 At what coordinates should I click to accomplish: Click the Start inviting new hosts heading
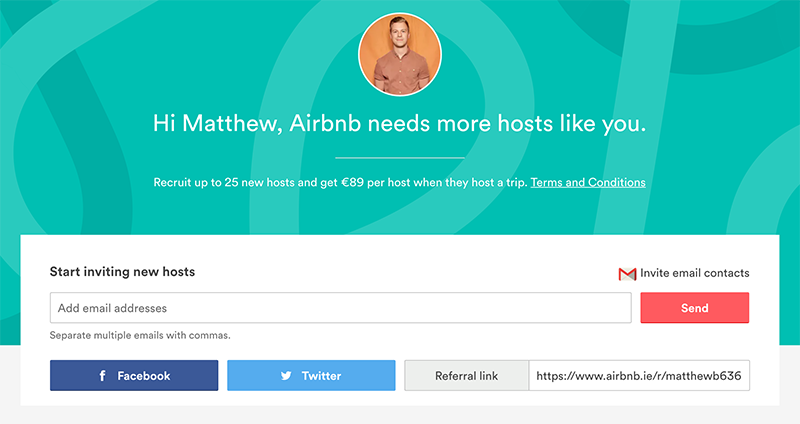122,271
